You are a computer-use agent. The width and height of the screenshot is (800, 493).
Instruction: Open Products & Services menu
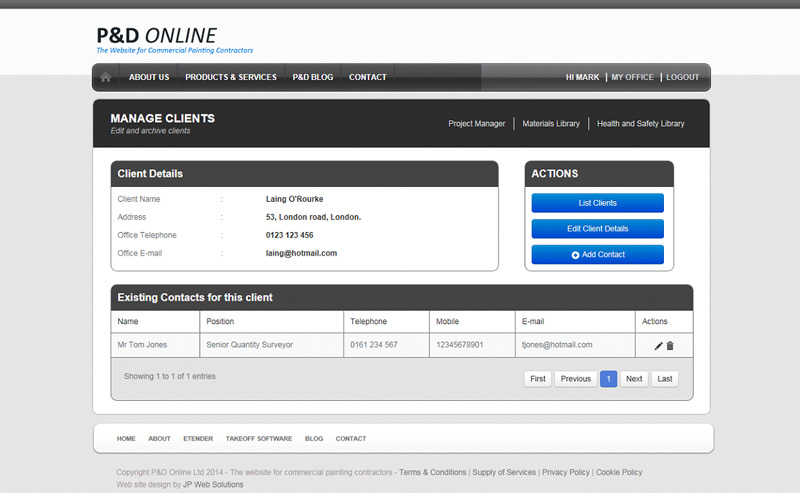[231, 77]
